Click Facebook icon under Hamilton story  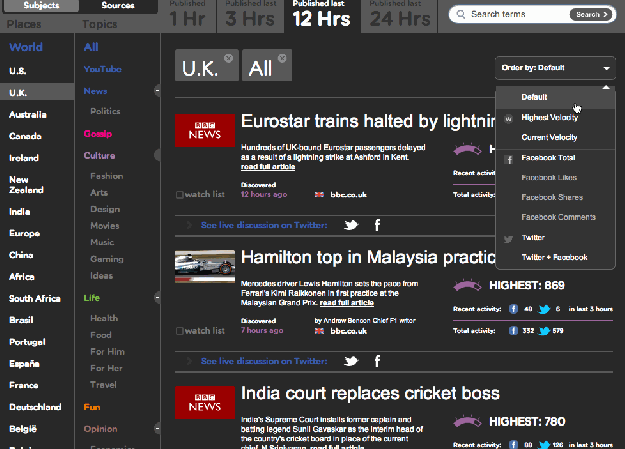(x=377, y=361)
